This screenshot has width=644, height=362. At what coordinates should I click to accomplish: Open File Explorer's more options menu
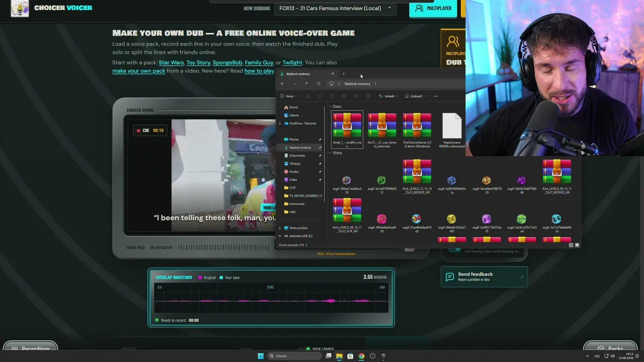point(436,96)
